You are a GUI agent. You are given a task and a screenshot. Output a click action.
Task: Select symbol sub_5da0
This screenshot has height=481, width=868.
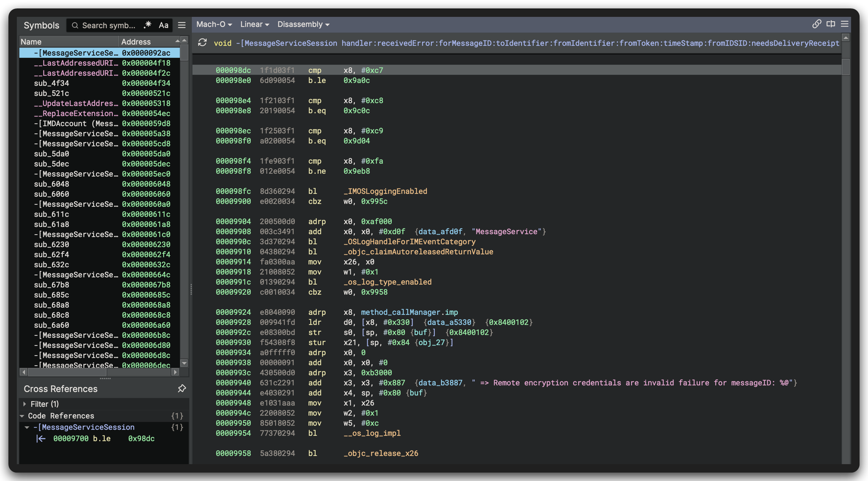[99, 154]
